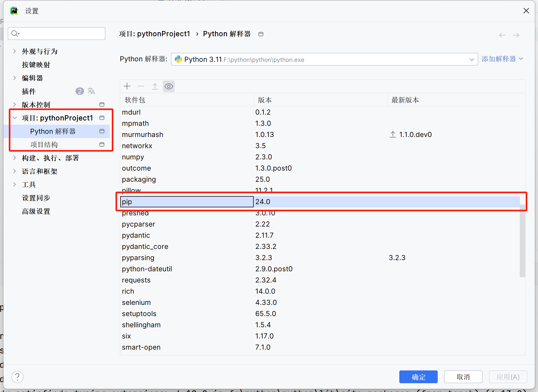Toggle the show early releases eye icon
Viewport: 538px width, 392px height.
pyautogui.click(x=169, y=86)
